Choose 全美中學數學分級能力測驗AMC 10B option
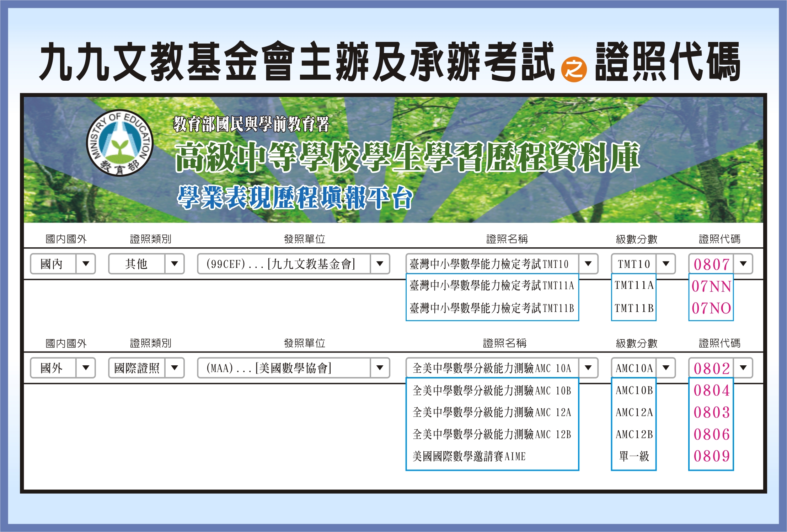The width and height of the screenshot is (787, 532). [x=492, y=391]
